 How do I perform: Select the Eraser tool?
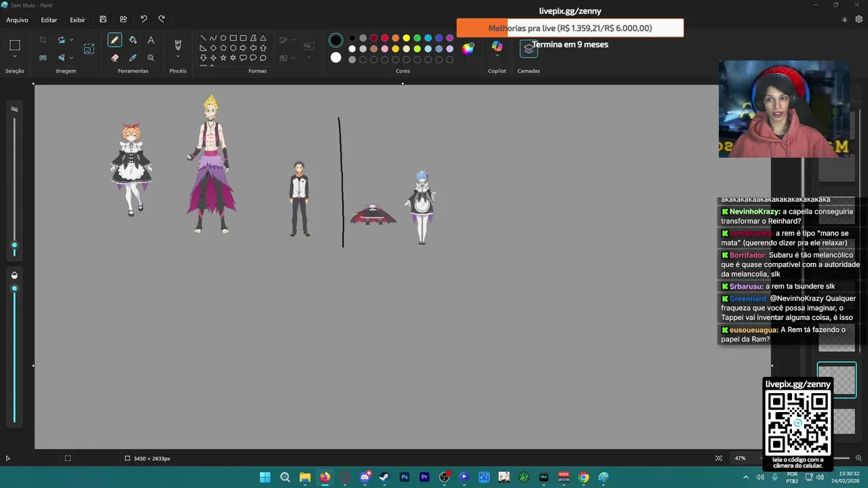(x=115, y=58)
